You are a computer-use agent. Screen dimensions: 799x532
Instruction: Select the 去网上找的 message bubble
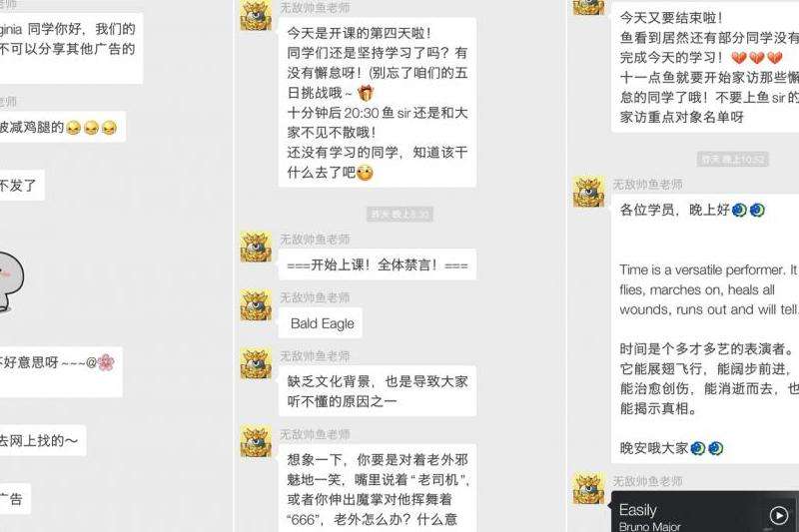tap(43, 440)
